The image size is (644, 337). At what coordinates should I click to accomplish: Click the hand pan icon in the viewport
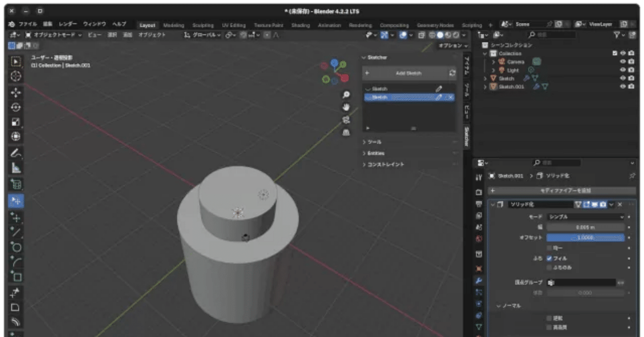click(346, 106)
